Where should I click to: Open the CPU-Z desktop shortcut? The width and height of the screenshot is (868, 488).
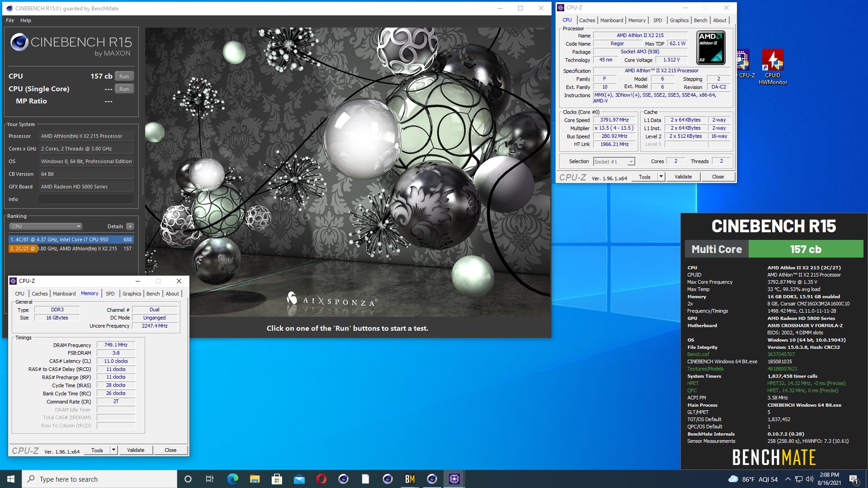744,64
